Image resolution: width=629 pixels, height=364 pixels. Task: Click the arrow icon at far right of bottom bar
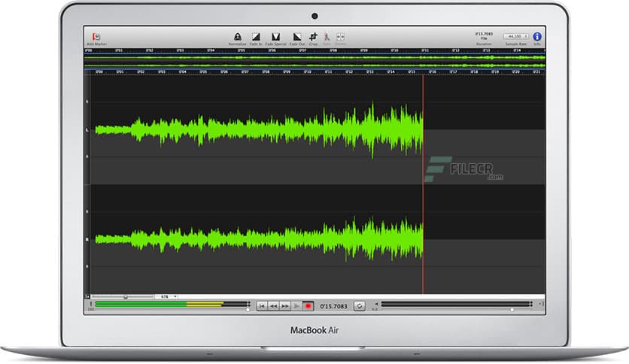coord(541,304)
